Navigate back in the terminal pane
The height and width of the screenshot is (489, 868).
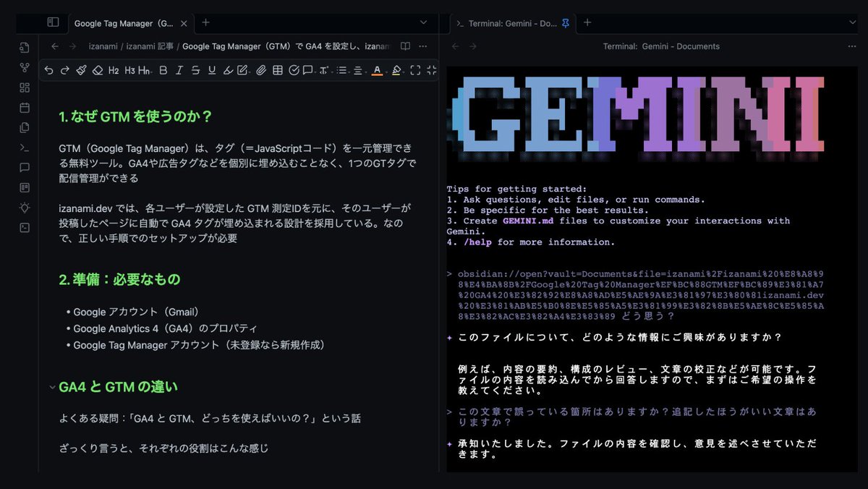point(455,46)
